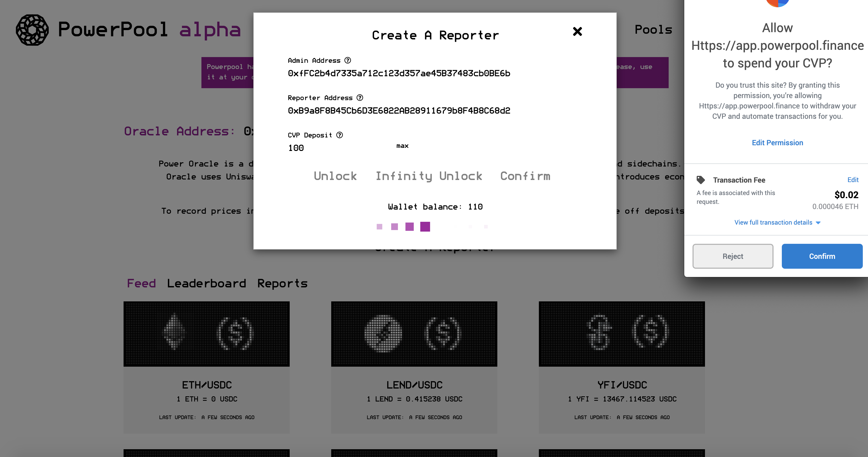Click the Create A Reporter dialog title
868x457 pixels.
point(435,35)
